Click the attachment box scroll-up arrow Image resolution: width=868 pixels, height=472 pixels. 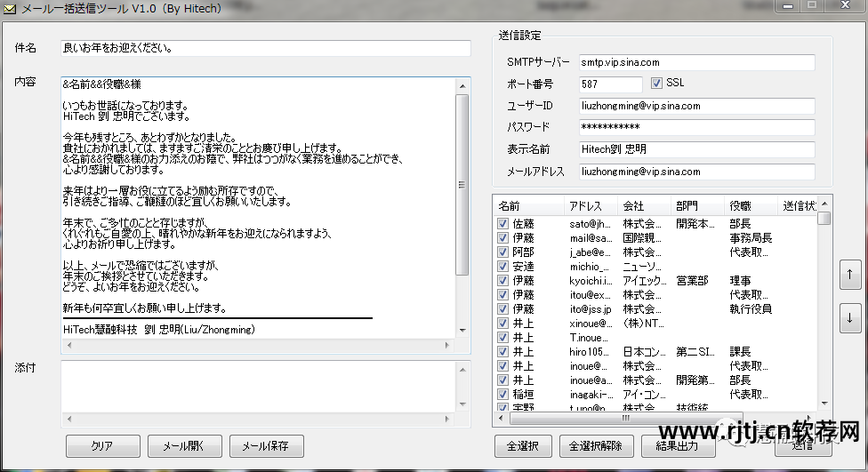coord(462,370)
